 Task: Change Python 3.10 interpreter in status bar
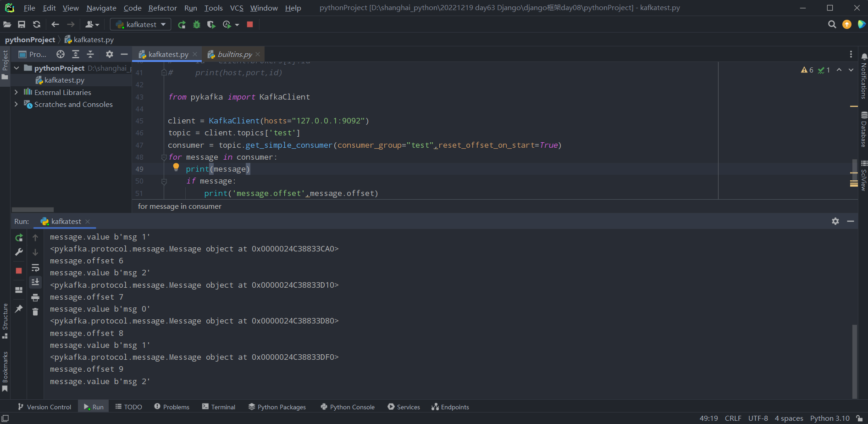829,418
